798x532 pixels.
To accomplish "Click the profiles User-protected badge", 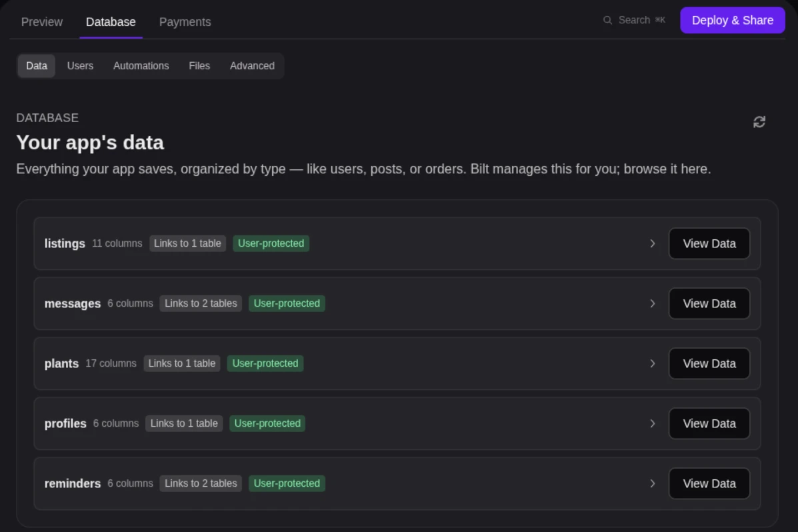I will point(267,423).
